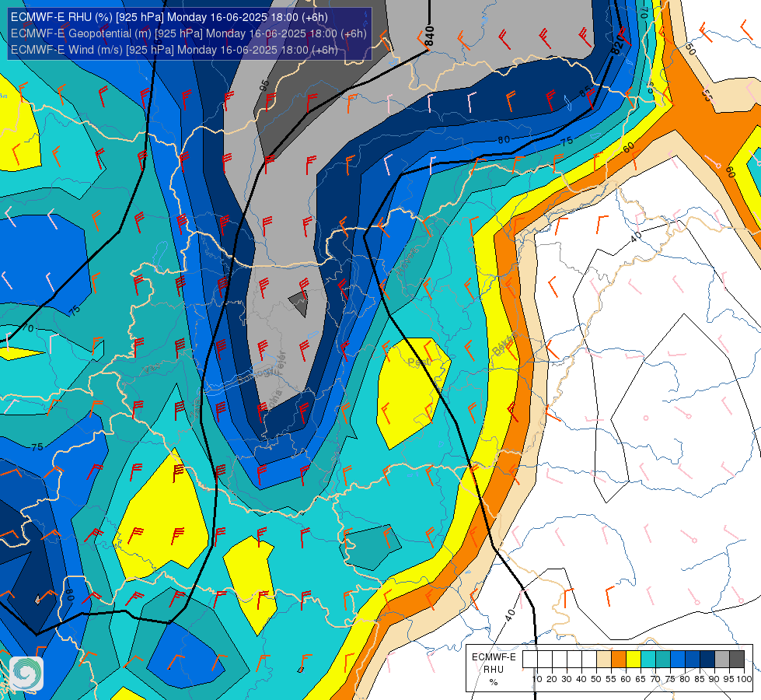Click the light gray 90–95% legend swatch
Viewport: 761px width, 700px height.
click(x=722, y=660)
